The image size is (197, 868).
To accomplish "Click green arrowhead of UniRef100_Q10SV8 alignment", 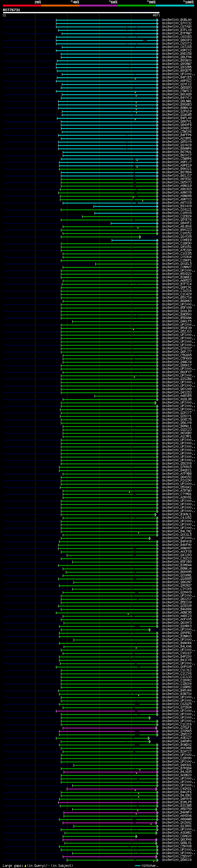I will point(140,236).
